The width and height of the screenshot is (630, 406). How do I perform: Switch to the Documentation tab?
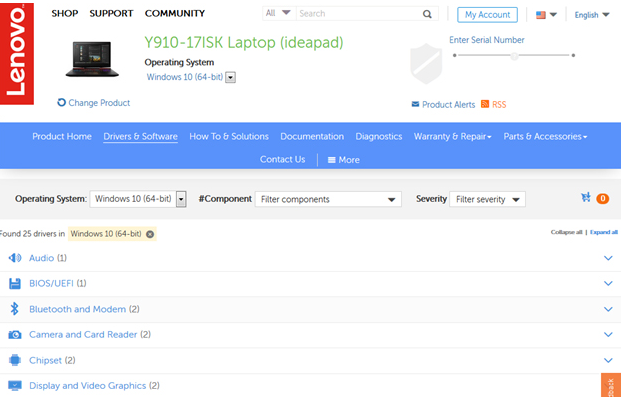click(312, 136)
